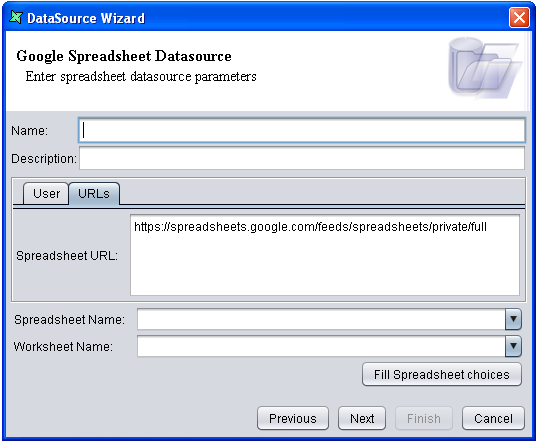Click the 'Worksheet Name:' label

click(63, 347)
